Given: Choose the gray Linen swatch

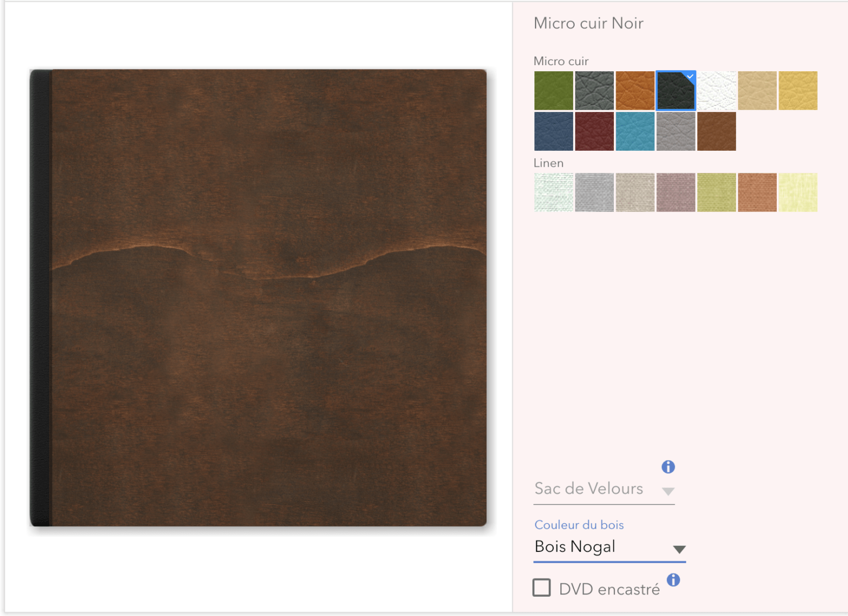Looking at the screenshot, I should coord(594,193).
